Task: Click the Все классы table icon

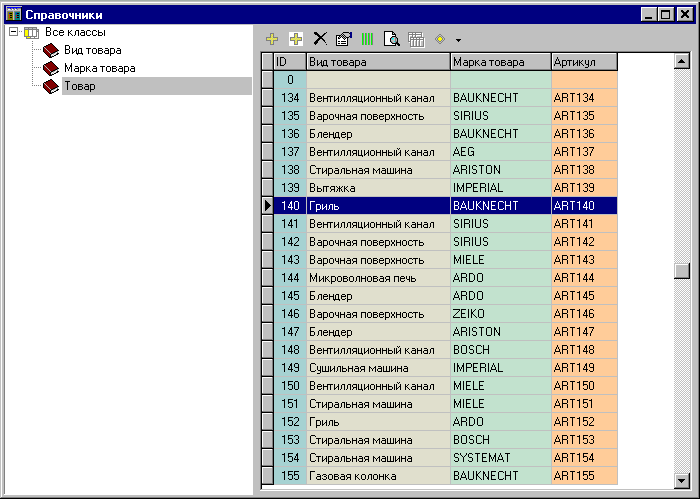Action: pos(31,33)
